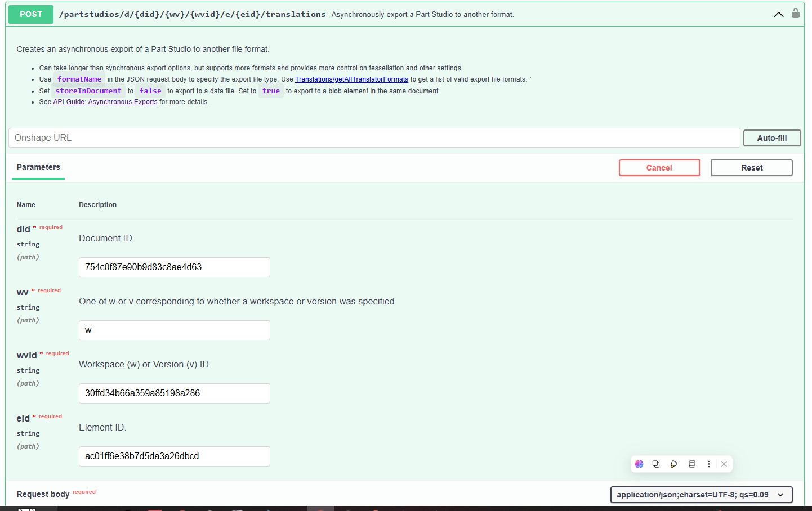The width and height of the screenshot is (812, 511).
Task: Click the 'did' parameter name
Action: coord(23,229)
